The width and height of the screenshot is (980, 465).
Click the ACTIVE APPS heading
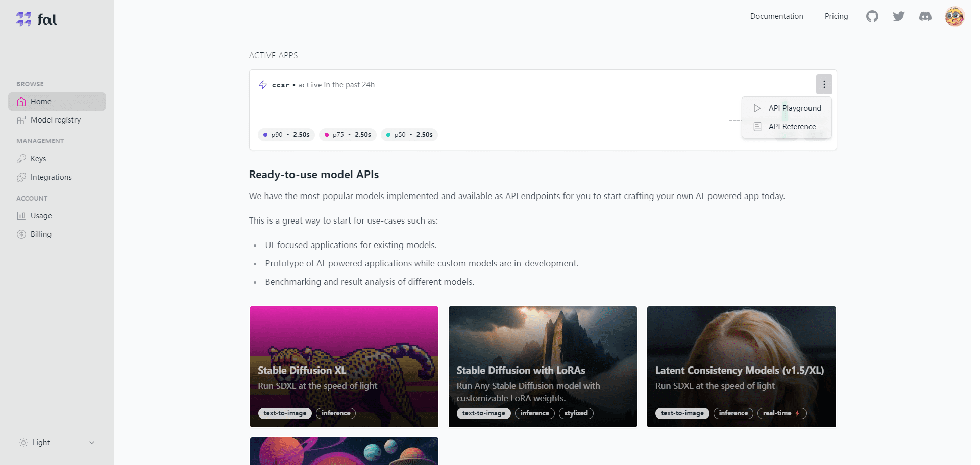coord(273,55)
